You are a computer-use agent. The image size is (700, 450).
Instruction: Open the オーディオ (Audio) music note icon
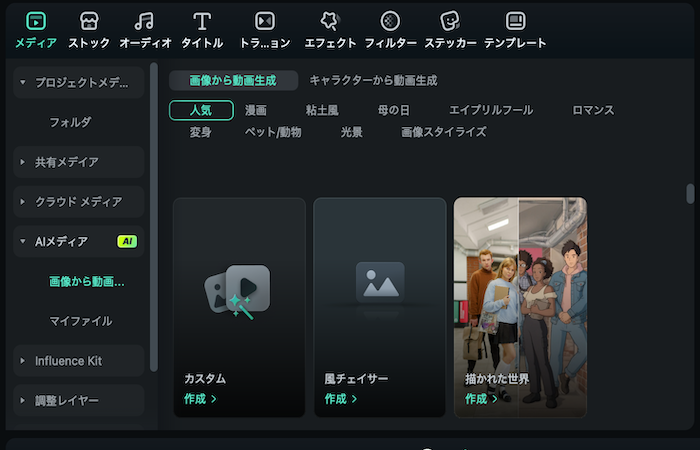click(144, 21)
